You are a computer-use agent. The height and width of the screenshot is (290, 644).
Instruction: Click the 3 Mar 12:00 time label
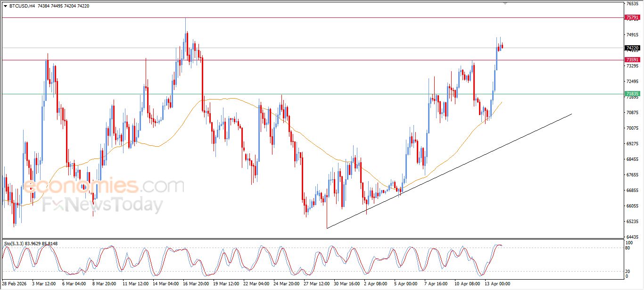[44, 284]
